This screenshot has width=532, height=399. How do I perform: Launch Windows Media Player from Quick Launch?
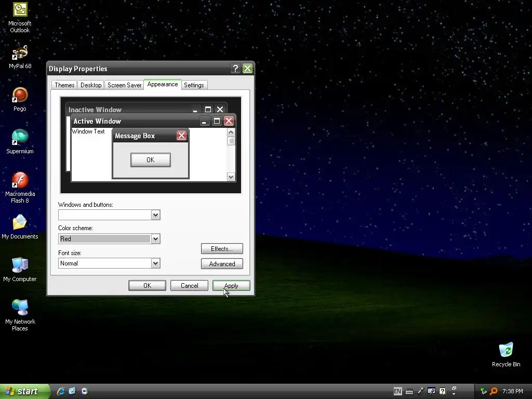click(84, 391)
